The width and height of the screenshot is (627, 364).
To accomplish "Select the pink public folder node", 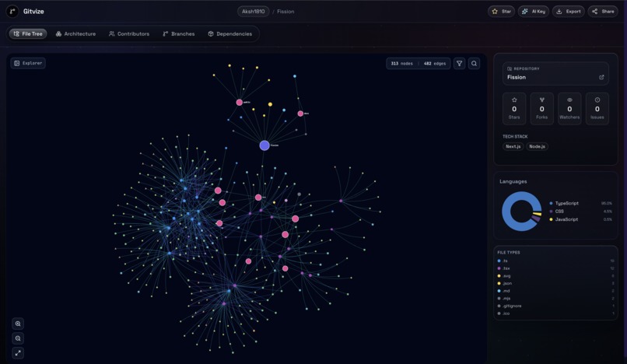I will [x=239, y=103].
